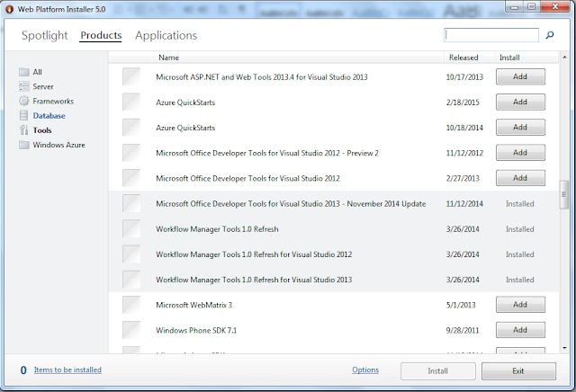Click thumbnail of Azure QuickStarts 10/18/2014
The height and width of the screenshot is (392, 576).
click(x=131, y=128)
